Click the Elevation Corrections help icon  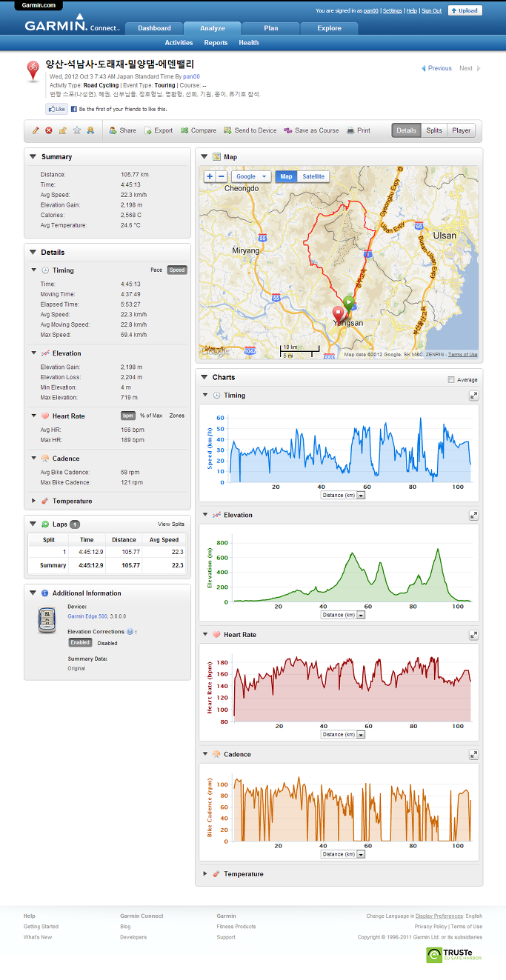coord(130,632)
